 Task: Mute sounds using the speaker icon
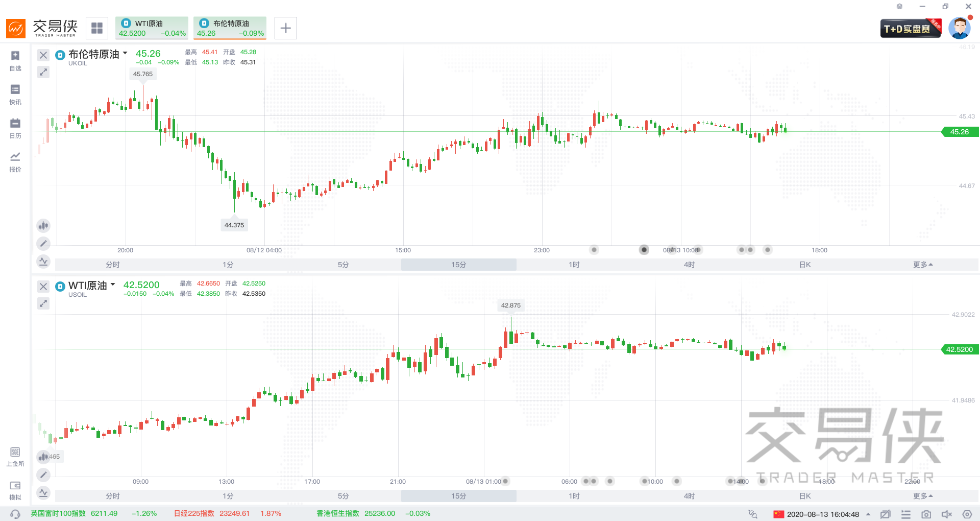pos(947,514)
